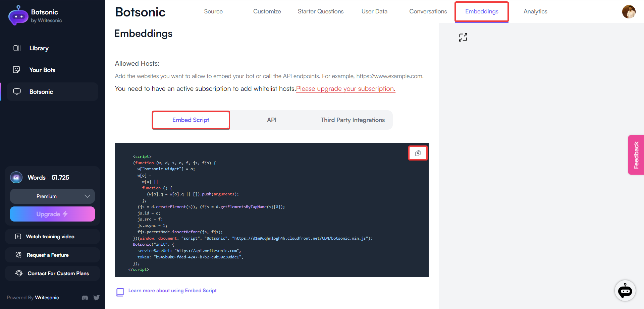644x309 pixels.
Task: Copy the embed script code
Action: click(x=418, y=153)
